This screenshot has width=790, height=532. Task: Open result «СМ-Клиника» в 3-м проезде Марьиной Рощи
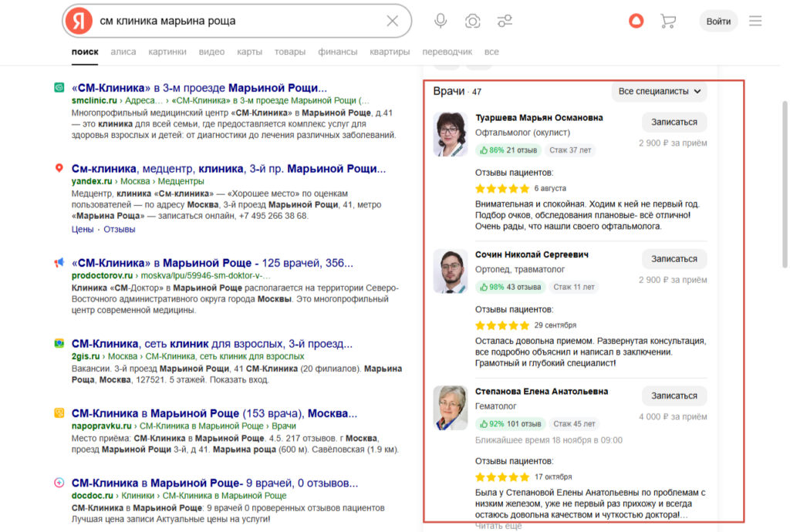point(199,88)
